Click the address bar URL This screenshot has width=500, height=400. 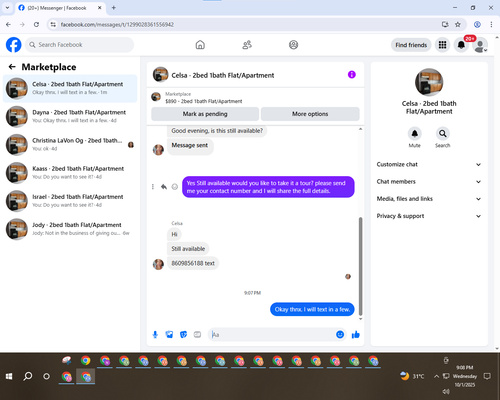(x=117, y=25)
